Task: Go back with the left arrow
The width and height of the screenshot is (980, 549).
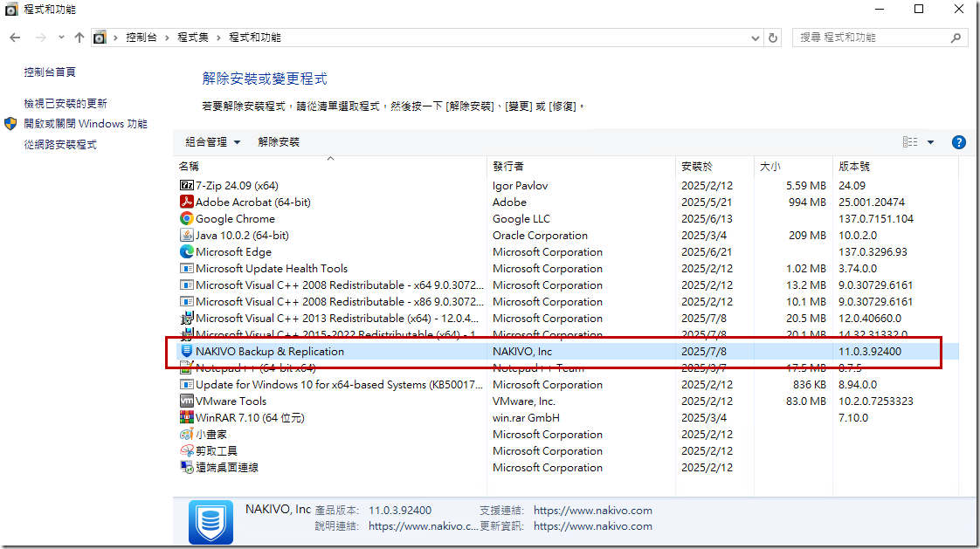Action: 15,38
